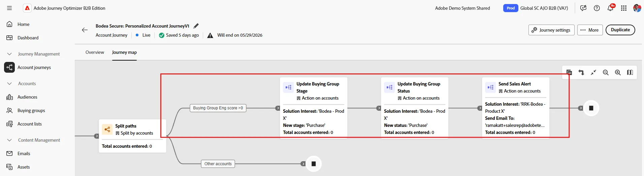This screenshot has width=644, height=176.
Task: Fit journey map to screen
Action: point(593,72)
